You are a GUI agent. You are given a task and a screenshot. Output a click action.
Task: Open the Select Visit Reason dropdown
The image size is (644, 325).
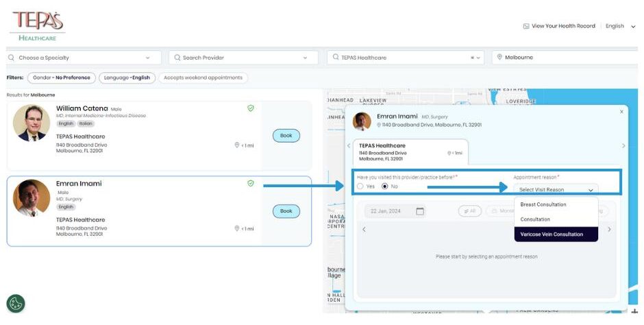(556, 190)
